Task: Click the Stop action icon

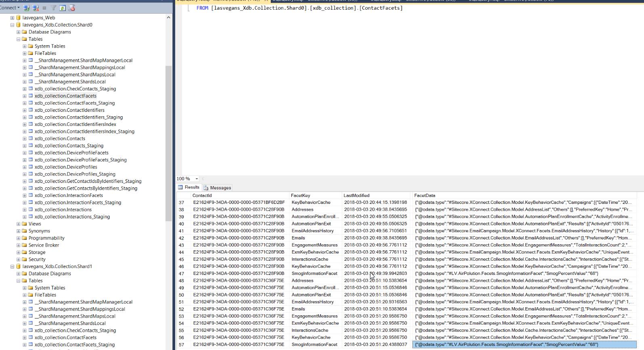Action: pyautogui.click(x=44, y=8)
